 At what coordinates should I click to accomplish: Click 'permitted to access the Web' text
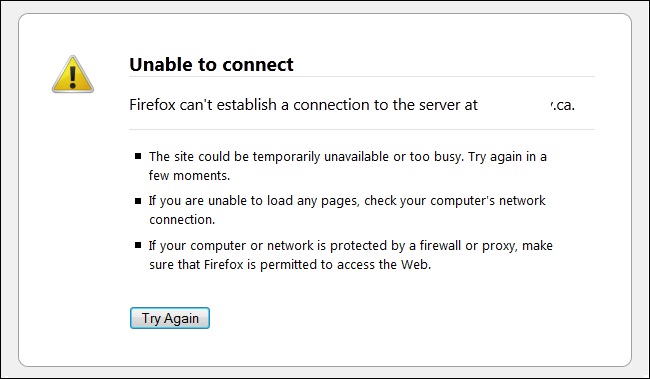click(344, 265)
